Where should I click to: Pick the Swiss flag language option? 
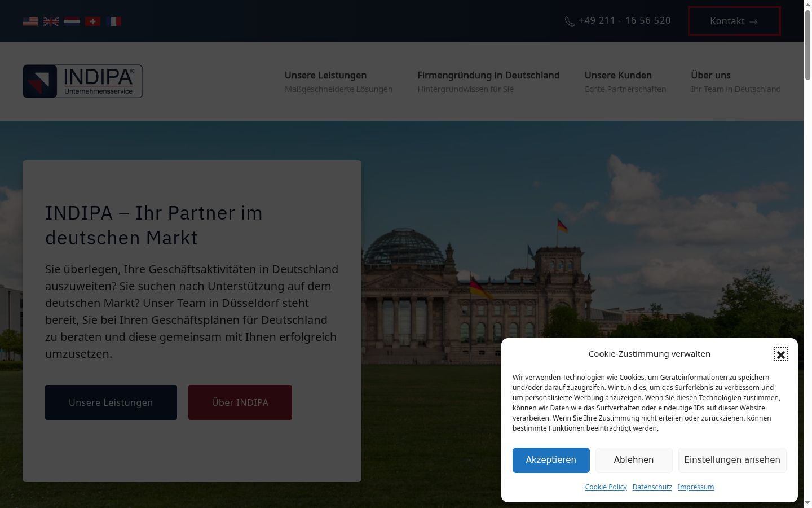[93, 21]
